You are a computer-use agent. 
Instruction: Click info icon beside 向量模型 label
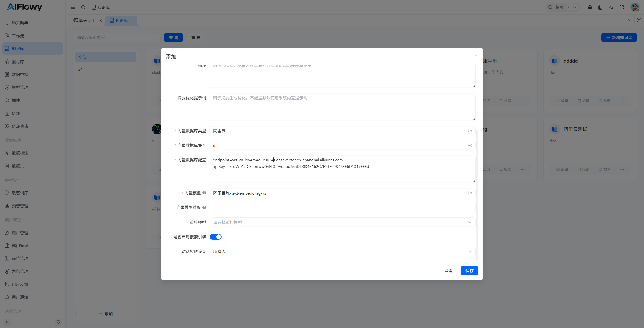coord(204,193)
